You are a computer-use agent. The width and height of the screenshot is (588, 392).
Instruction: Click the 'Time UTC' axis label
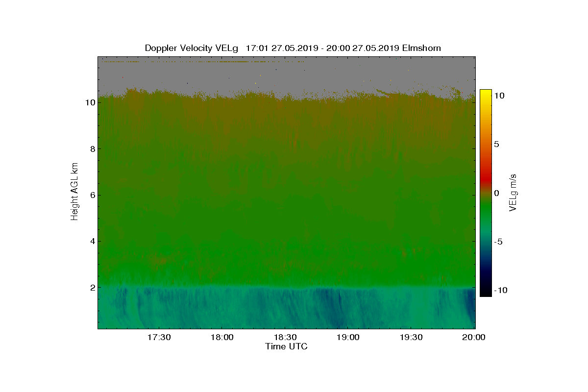[287, 346]
